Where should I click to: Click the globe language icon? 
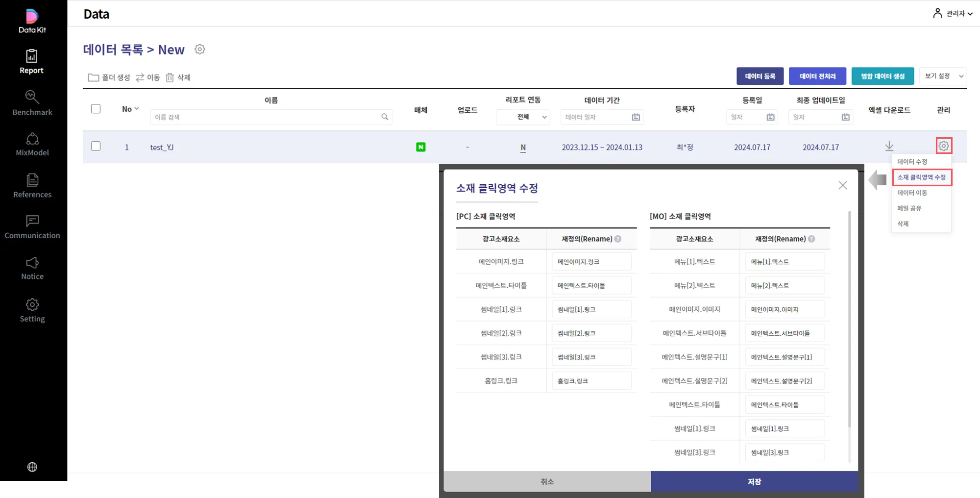(32, 467)
